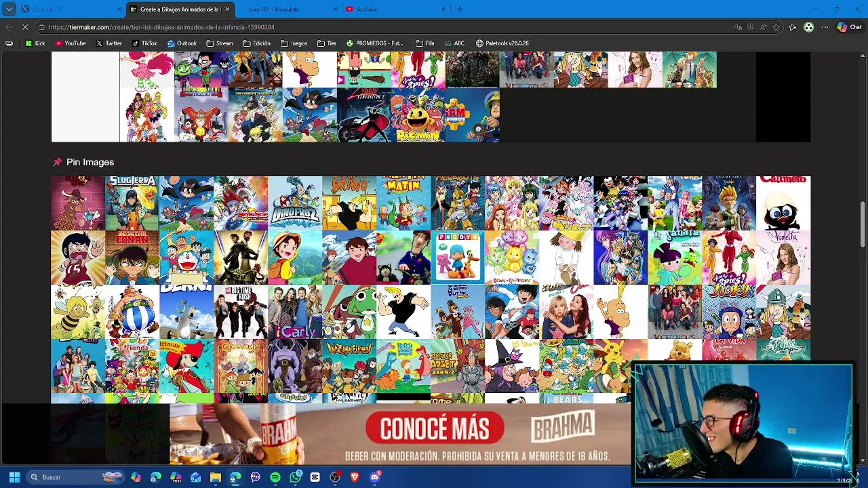Image resolution: width=868 pixels, height=488 pixels.
Task: Open the ABC bookmark
Action: 454,43
